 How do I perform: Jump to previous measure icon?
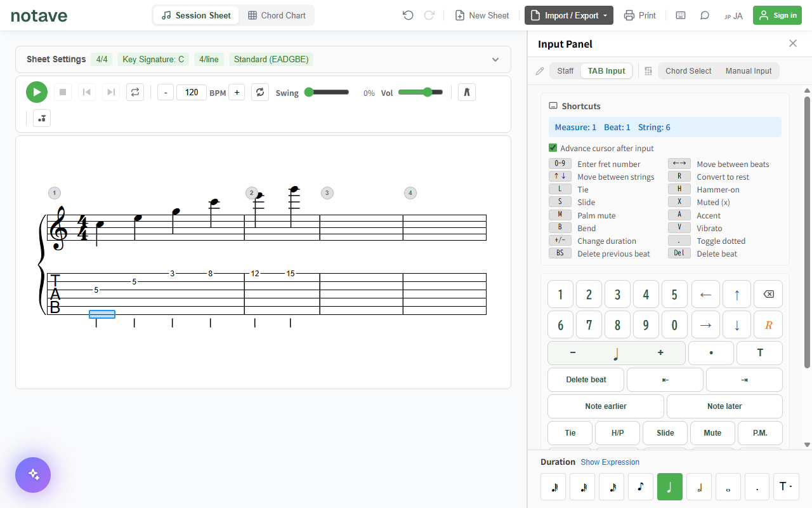(x=87, y=92)
